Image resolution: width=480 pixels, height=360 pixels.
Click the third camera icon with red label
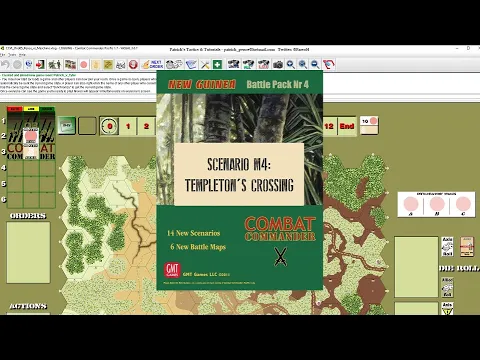pos(263,64)
